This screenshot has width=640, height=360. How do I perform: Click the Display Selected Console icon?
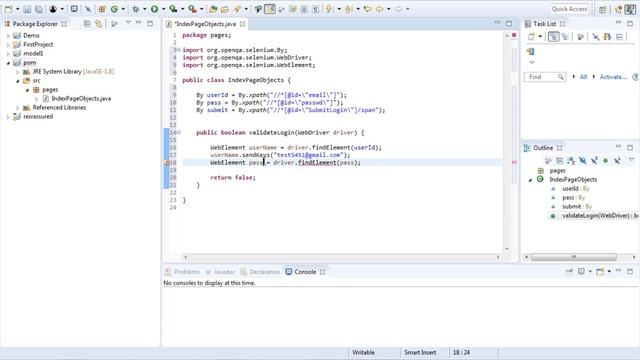pyautogui.click(x=581, y=272)
